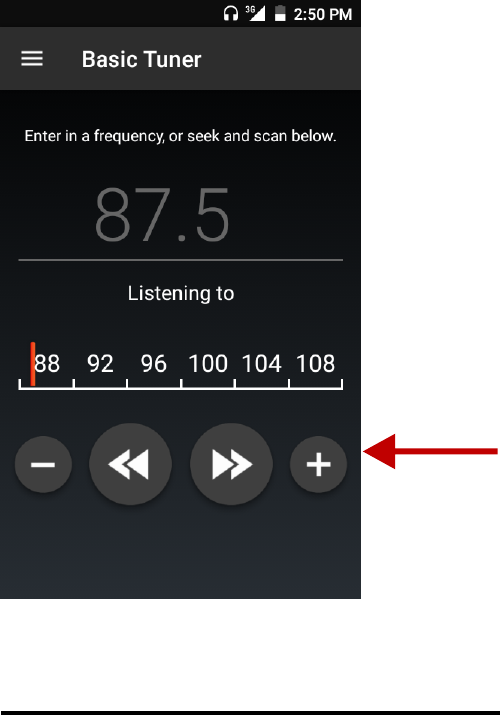500x715 pixels.
Task: Click the 2:50 PM clock
Action: (x=323, y=14)
